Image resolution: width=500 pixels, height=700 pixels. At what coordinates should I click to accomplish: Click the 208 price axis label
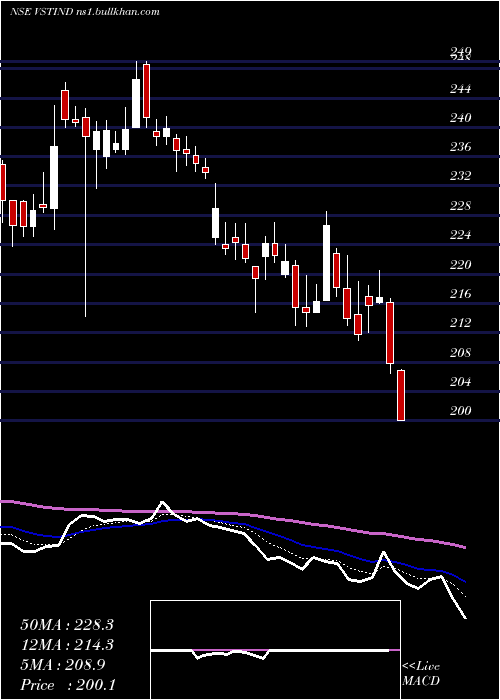461,353
